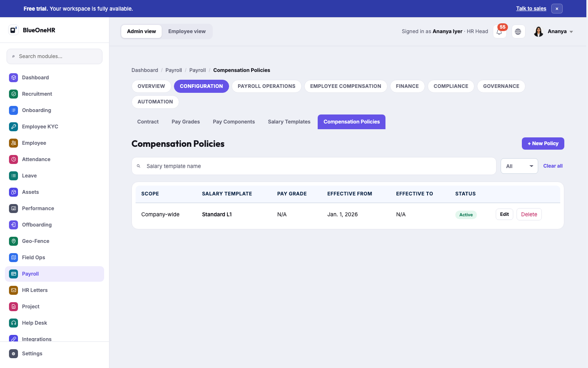Click the BlueOneHR logo icon
588x368 pixels.
pyautogui.click(x=13, y=30)
